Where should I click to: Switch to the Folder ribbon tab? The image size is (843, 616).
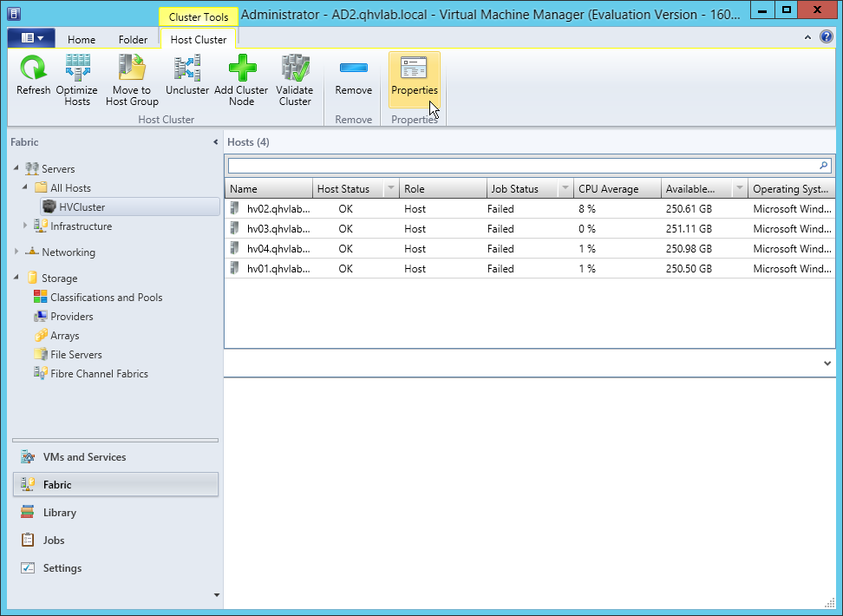click(x=133, y=40)
